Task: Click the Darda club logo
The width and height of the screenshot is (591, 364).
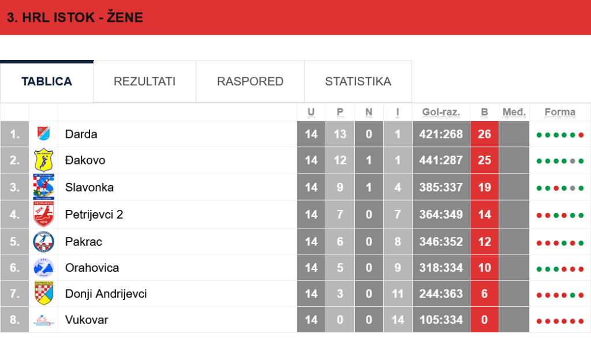Action: click(44, 134)
